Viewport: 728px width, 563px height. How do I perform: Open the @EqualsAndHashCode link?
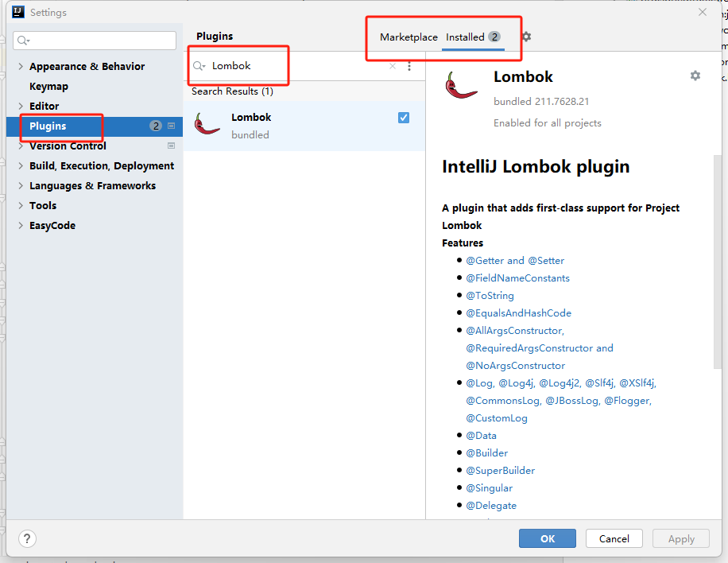[519, 313]
